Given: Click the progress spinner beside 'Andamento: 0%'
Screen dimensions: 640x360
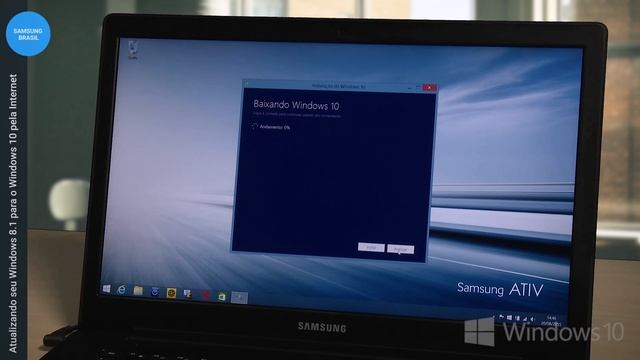Looking at the screenshot, I should pyautogui.click(x=255, y=126).
